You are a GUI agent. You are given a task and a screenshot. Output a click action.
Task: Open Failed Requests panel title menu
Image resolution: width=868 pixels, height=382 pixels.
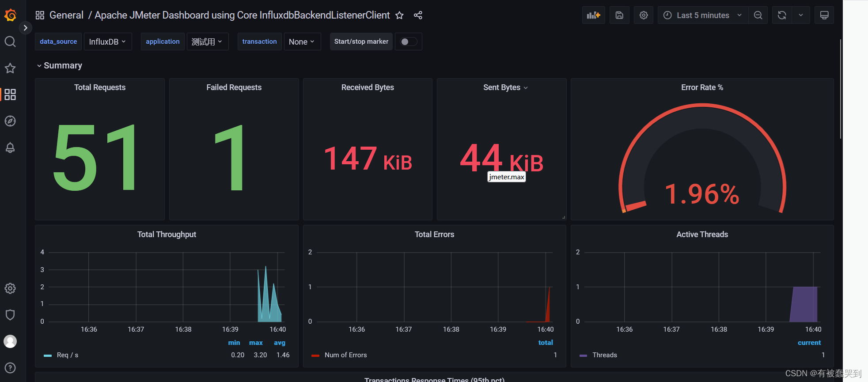coord(234,87)
